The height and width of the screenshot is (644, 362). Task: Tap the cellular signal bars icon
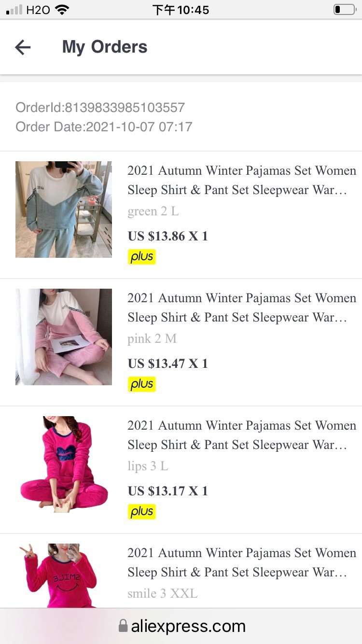click(14, 10)
